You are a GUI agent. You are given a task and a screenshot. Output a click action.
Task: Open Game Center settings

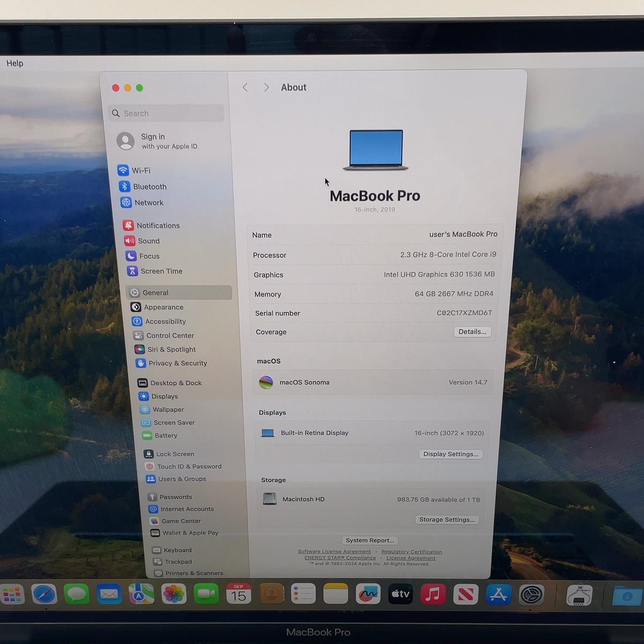175,521
